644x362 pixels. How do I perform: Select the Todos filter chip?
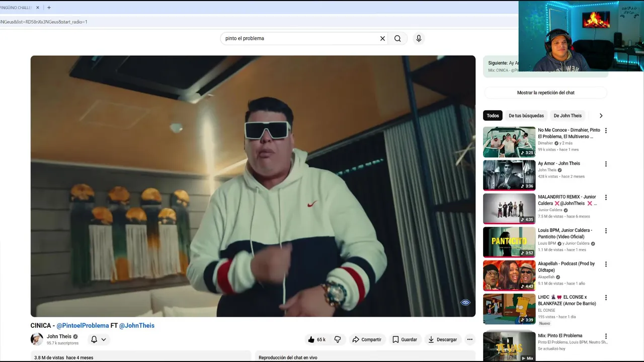tap(493, 116)
